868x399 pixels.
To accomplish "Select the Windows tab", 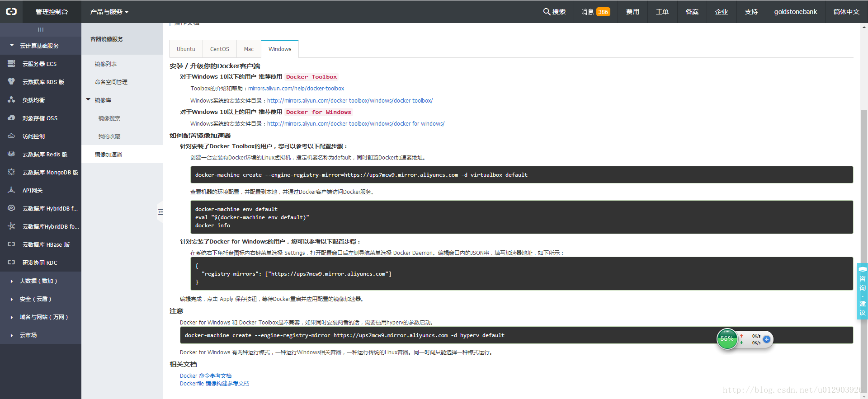I will [280, 49].
